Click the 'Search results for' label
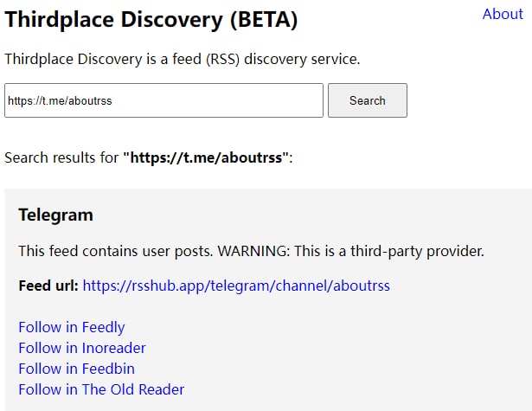Image resolution: width=532 pixels, height=411 pixels. coord(61,157)
